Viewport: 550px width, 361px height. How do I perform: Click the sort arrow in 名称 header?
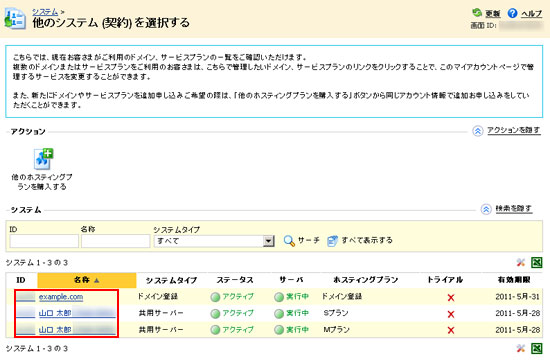click(x=97, y=280)
